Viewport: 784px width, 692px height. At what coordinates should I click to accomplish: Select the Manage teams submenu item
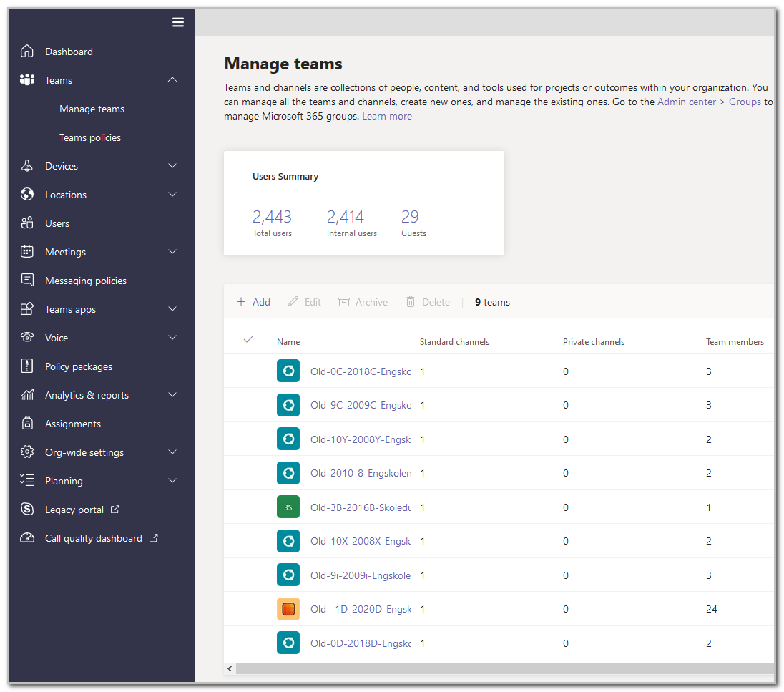92,109
